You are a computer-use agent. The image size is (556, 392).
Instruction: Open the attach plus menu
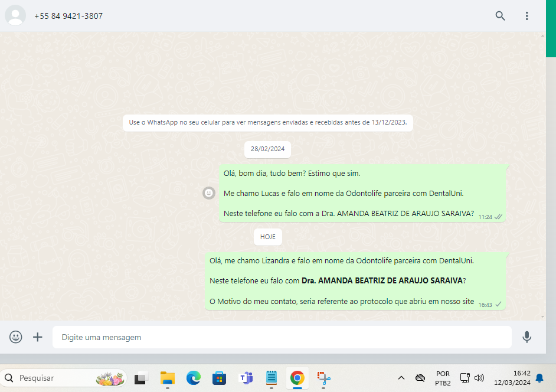pos(38,337)
